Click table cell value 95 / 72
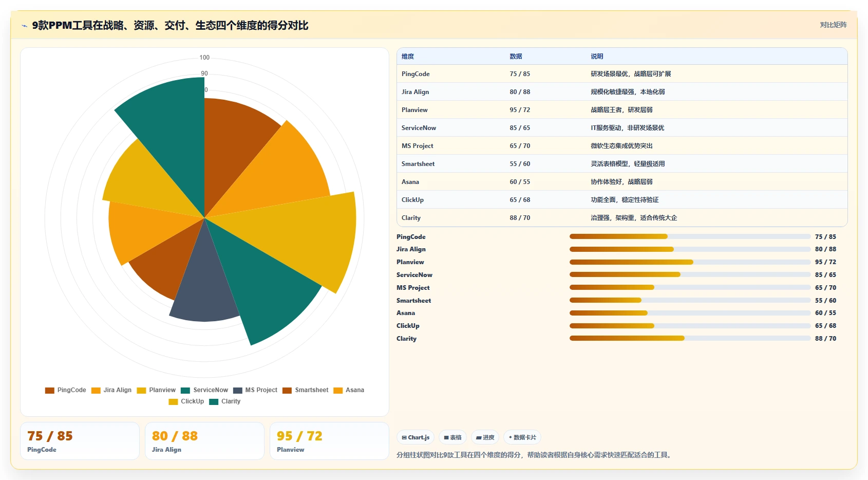This screenshot has width=868, height=480. coord(520,110)
